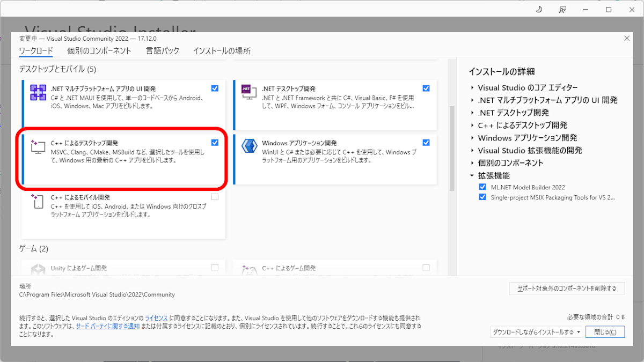Expand Visual Studio のコア エディター details
Viewport: 644px width, 362px height.
coord(472,87)
